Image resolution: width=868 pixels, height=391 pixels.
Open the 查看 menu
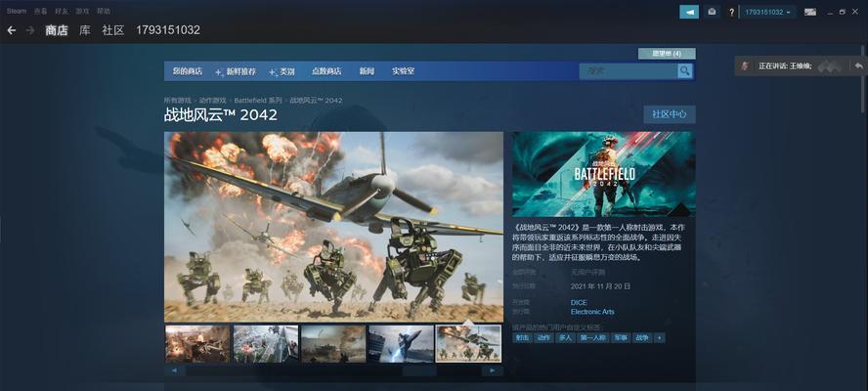pos(40,11)
